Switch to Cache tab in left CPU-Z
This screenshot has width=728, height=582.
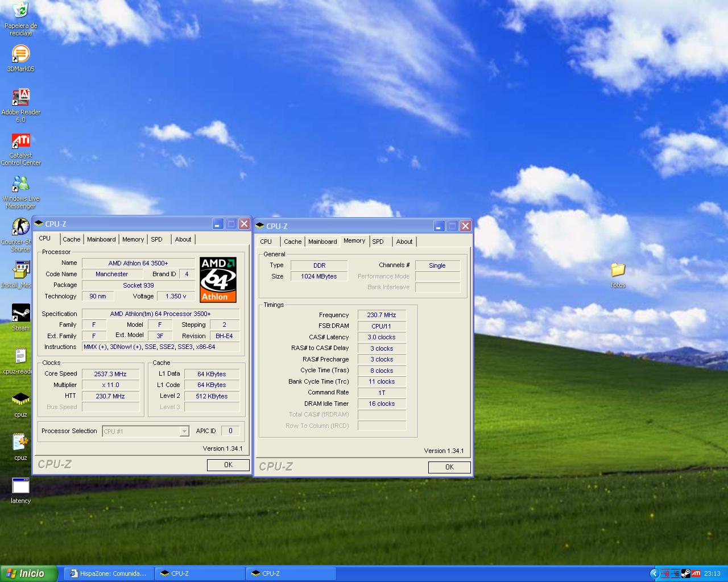[x=72, y=239]
